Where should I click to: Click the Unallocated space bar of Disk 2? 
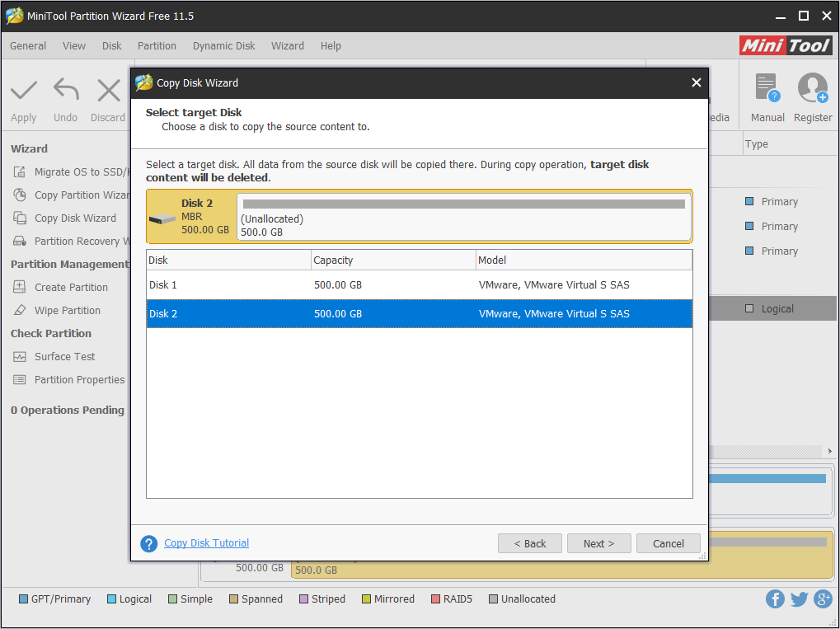pyautogui.click(x=464, y=204)
